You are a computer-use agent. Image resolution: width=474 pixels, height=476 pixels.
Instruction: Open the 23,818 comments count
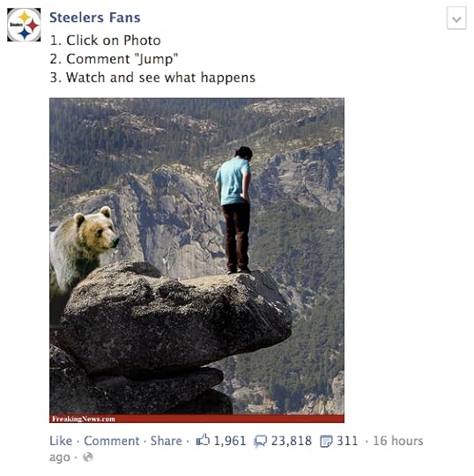pyautogui.click(x=292, y=441)
